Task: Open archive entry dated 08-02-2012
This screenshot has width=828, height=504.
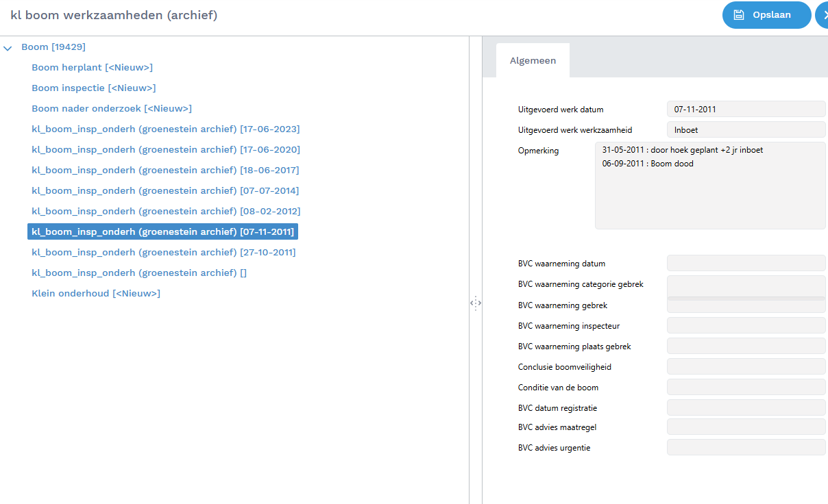Action: pos(165,212)
